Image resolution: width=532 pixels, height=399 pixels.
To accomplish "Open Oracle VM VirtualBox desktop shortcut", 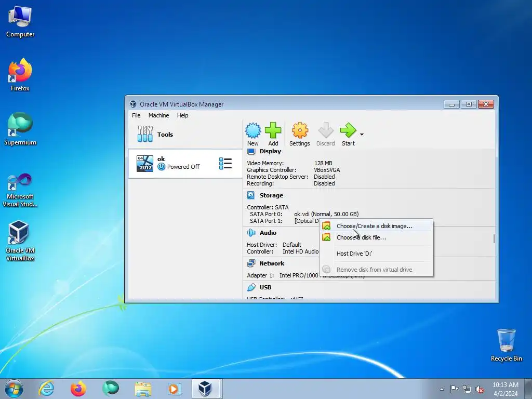I will (x=20, y=241).
